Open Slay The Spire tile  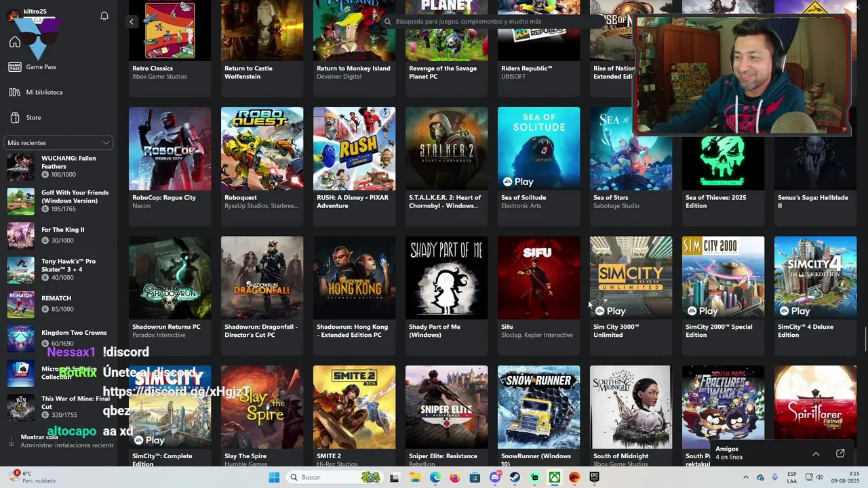coord(262,416)
